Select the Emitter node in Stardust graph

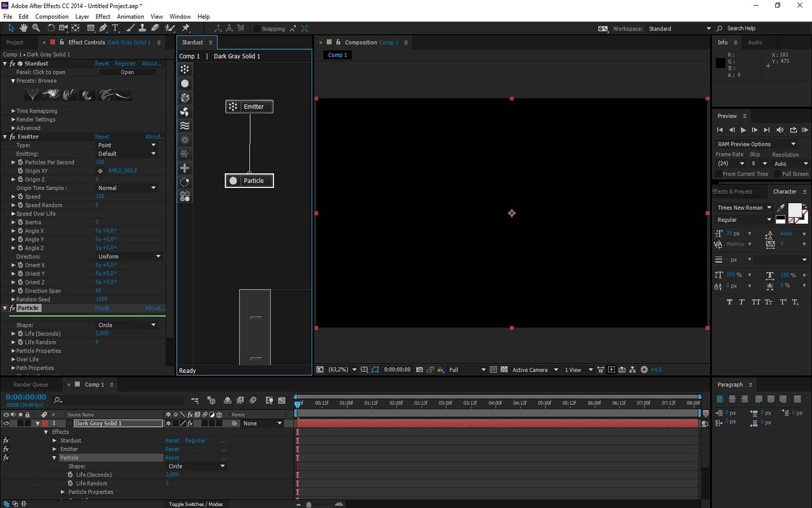coord(249,107)
